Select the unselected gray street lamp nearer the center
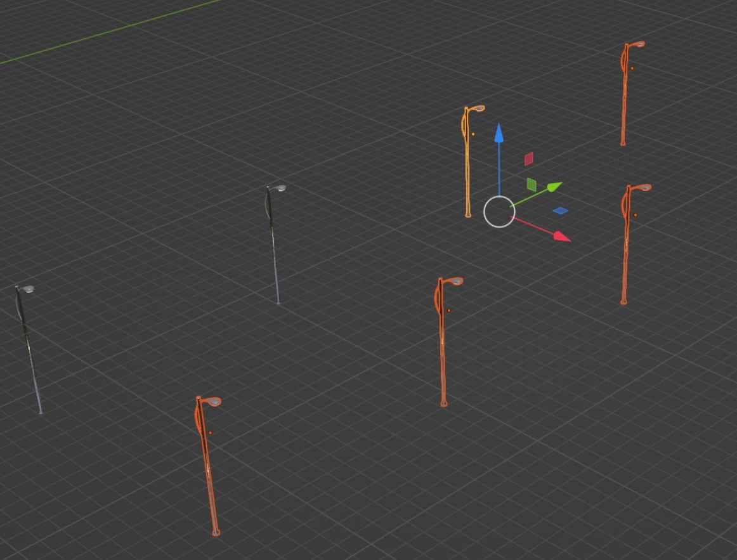The width and height of the screenshot is (737, 560). click(x=273, y=244)
